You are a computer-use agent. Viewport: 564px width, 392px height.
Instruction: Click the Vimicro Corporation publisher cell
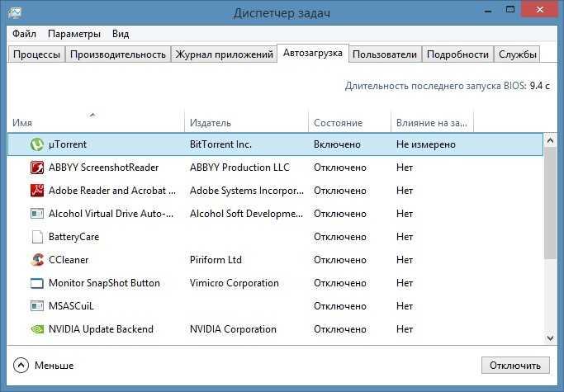pos(235,283)
